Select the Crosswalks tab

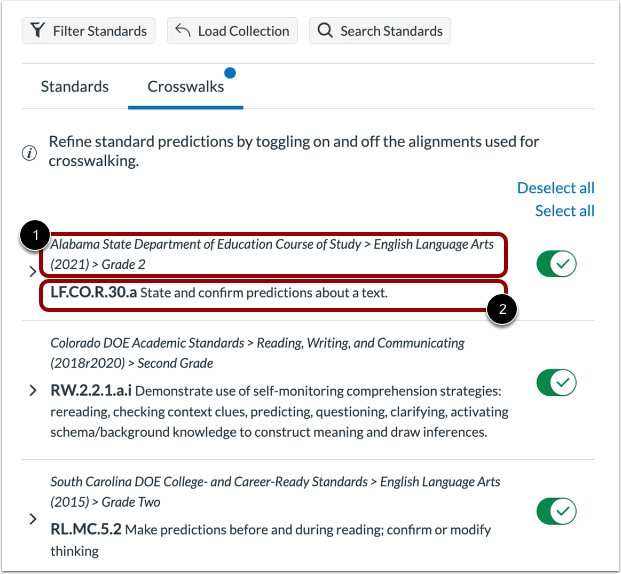(x=185, y=86)
